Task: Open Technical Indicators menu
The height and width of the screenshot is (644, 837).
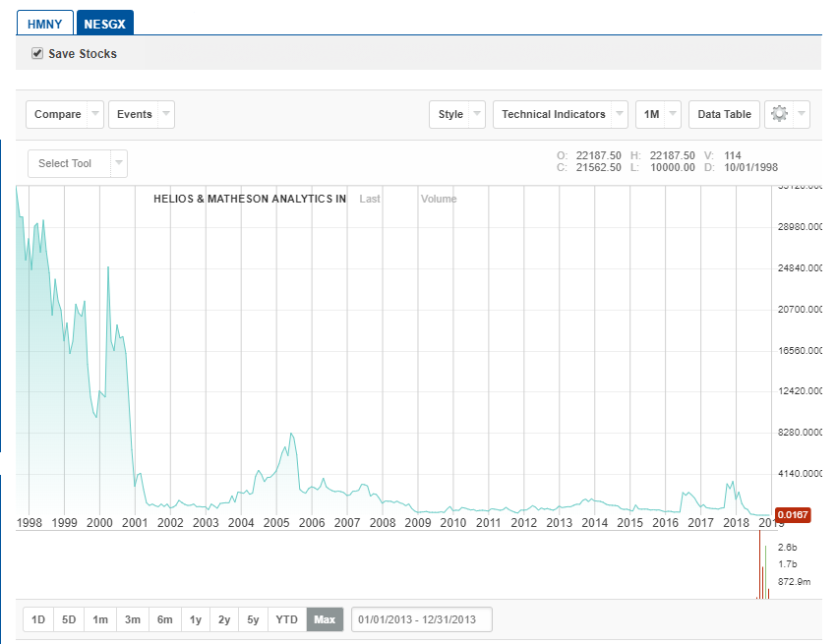Action: tap(553, 114)
